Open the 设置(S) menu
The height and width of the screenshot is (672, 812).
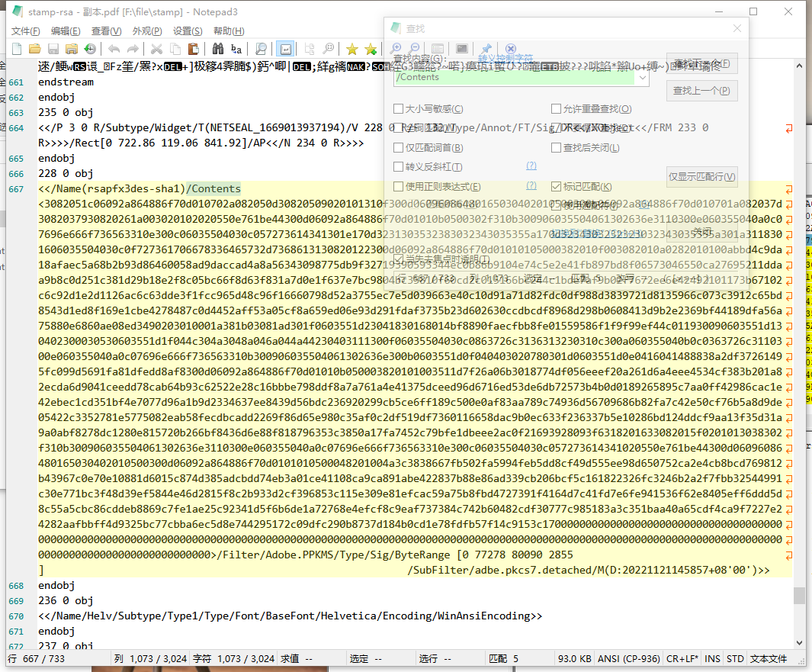188,31
